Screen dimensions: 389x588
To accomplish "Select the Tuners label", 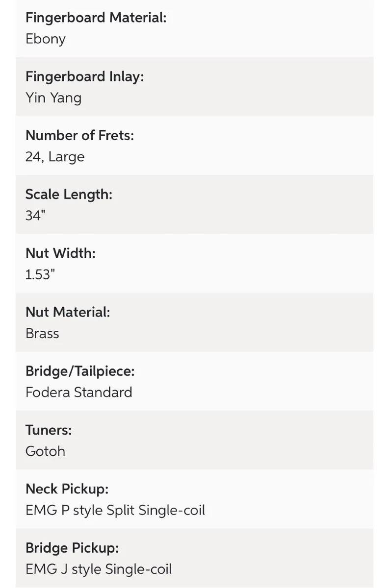I will pyautogui.click(x=49, y=430).
